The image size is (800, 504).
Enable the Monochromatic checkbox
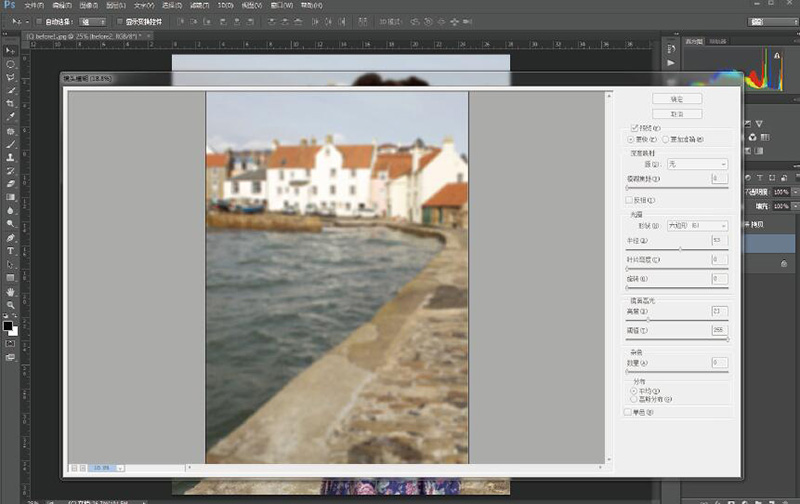(x=628, y=411)
